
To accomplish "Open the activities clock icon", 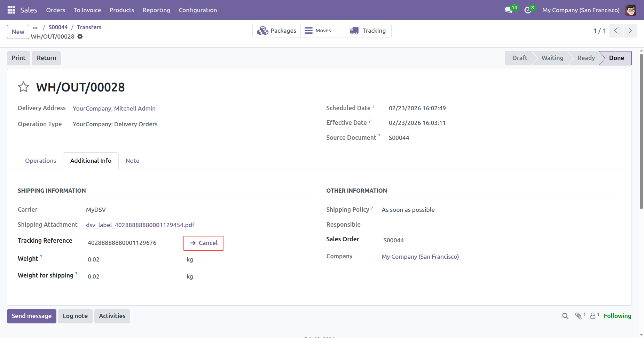I will [528, 10].
